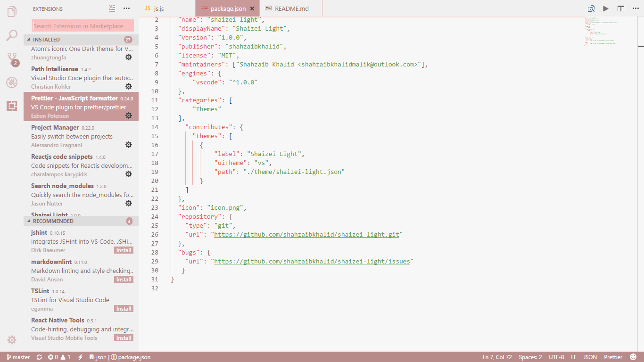Viewport: 644px width, 362px height.
Task: Switch to the README.md tab
Action: pyautogui.click(x=291, y=8)
